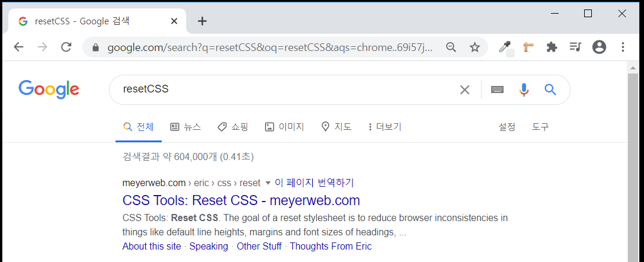The height and width of the screenshot is (262, 644).
Task: Open the media control playlist icon
Action: (x=575, y=47)
